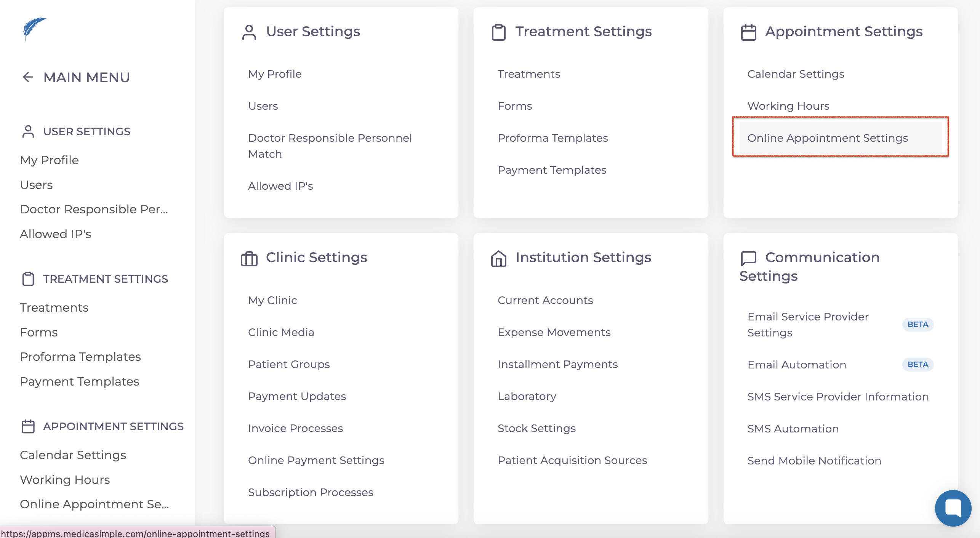Click the Treatment Settings clipboard icon
The width and height of the screenshot is (980, 538).
(x=498, y=32)
